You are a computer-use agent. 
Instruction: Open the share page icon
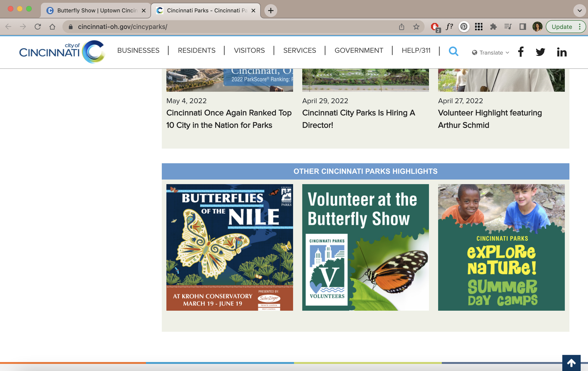[402, 27]
